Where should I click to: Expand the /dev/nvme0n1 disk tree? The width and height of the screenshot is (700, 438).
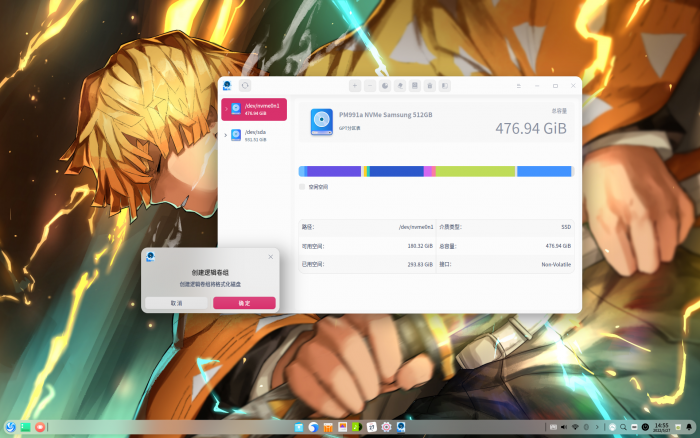pos(225,109)
